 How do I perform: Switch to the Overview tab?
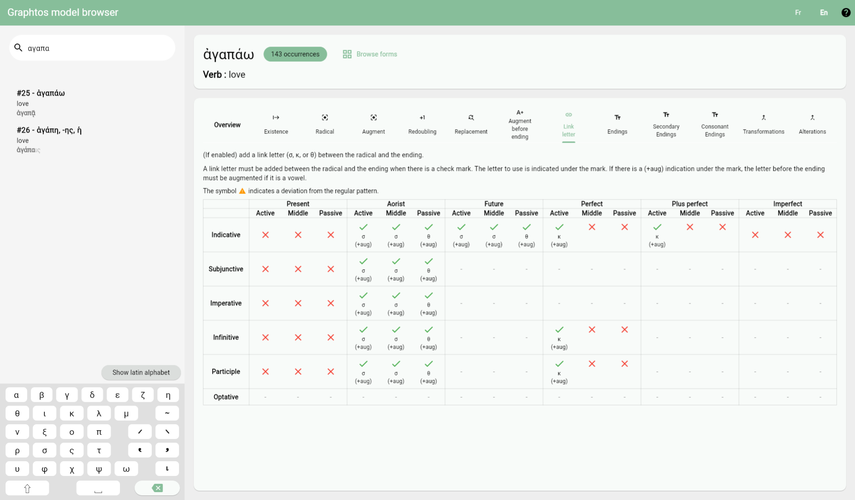coord(227,125)
